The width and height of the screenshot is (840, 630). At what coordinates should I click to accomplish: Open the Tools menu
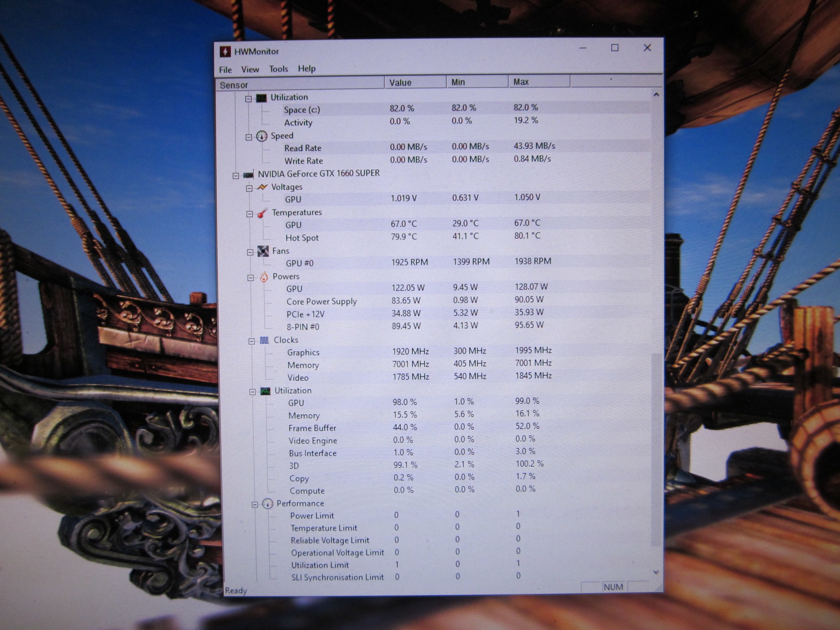tap(278, 69)
